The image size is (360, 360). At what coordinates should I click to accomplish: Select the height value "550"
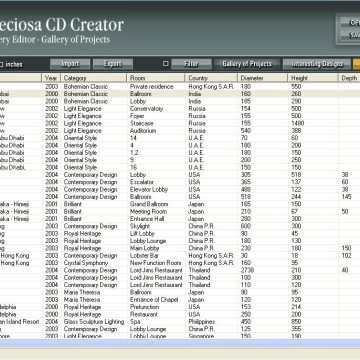point(296,87)
